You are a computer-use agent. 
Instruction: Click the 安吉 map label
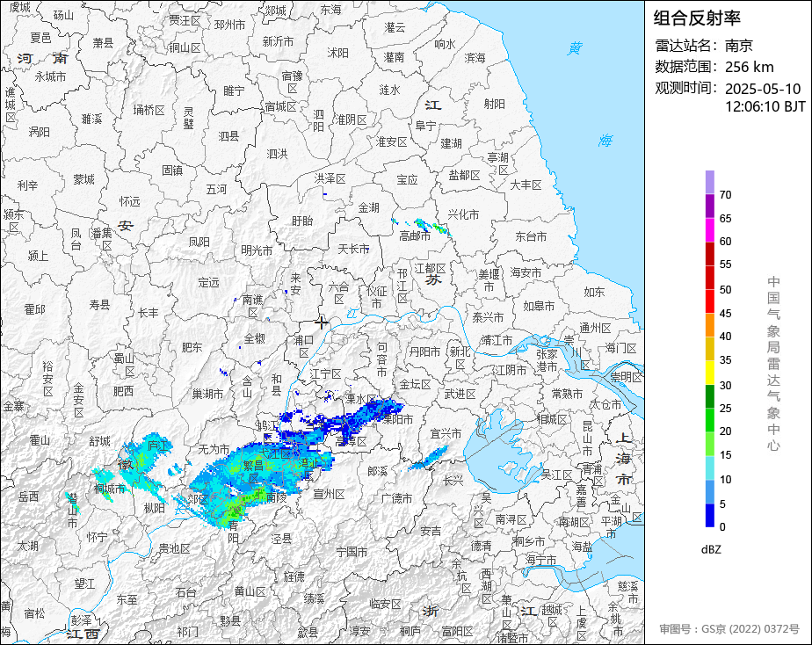431,531
